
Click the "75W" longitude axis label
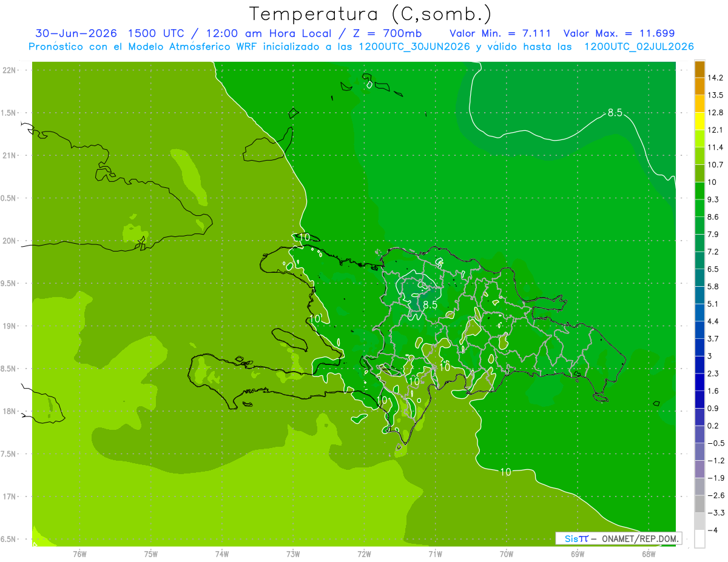151,554
